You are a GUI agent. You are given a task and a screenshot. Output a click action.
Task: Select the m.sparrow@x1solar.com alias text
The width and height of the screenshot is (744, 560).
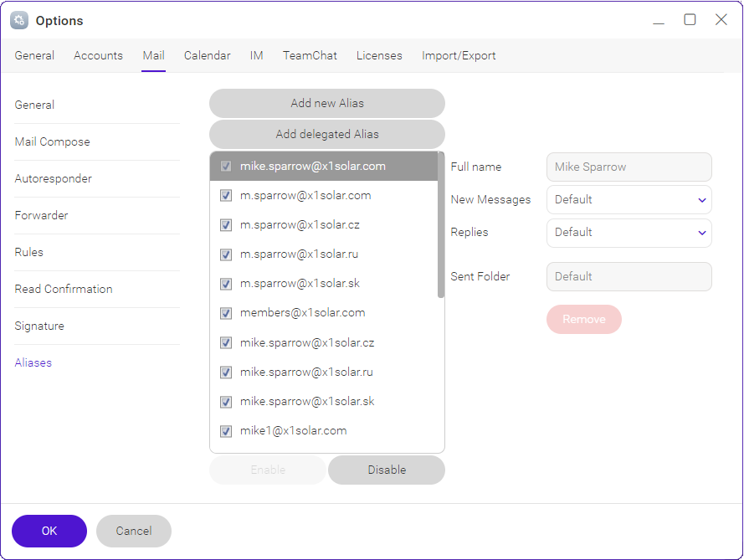tap(305, 196)
